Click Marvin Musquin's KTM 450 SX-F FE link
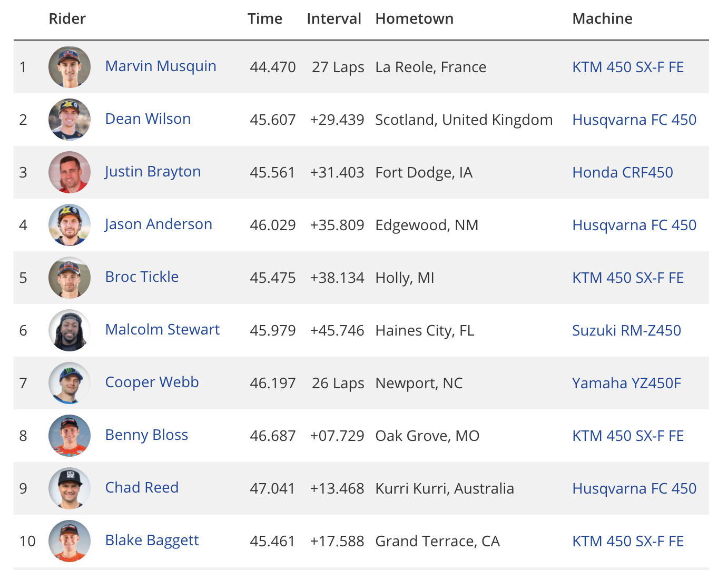 (628, 67)
